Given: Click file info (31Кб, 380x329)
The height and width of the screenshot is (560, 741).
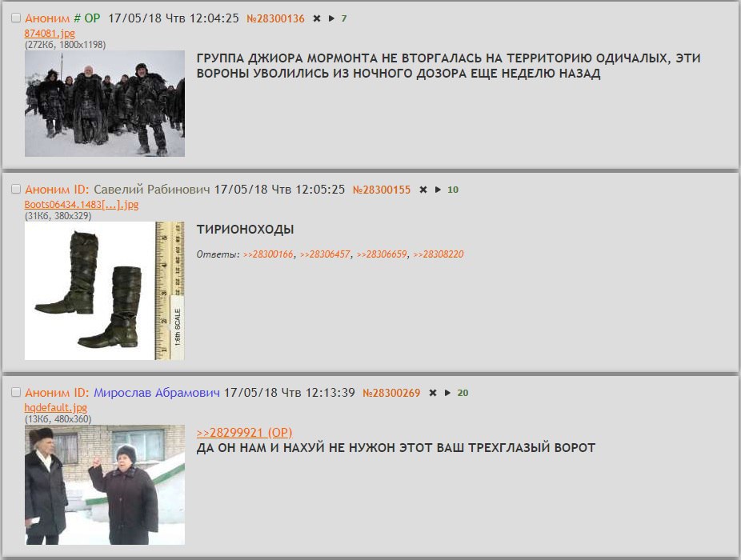Looking at the screenshot, I should (58, 216).
